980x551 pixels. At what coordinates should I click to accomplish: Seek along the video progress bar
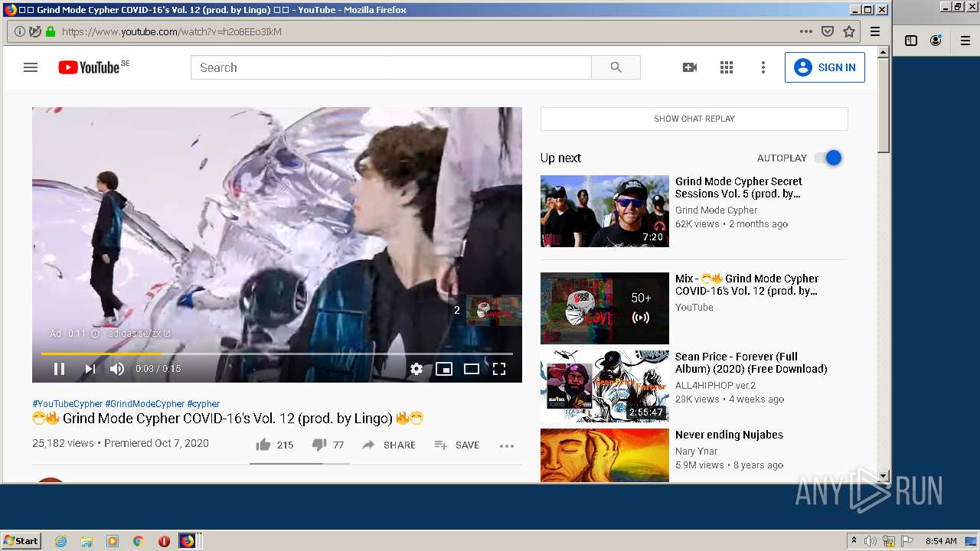(x=277, y=354)
